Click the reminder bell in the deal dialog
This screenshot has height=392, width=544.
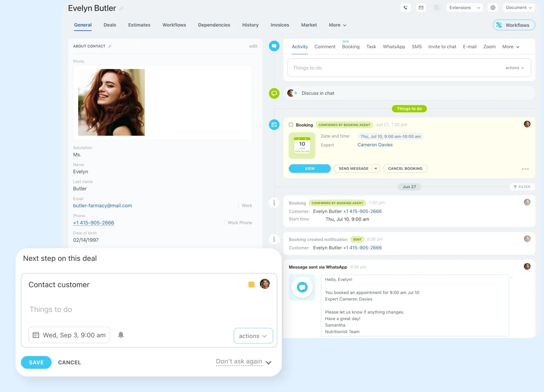[x=121, y=335]
